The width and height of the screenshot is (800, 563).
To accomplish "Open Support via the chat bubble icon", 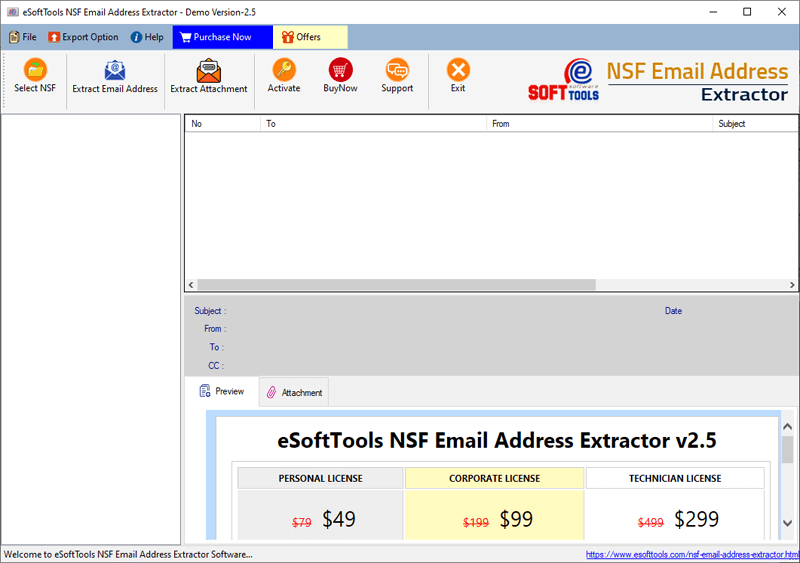I will [397, 69].
